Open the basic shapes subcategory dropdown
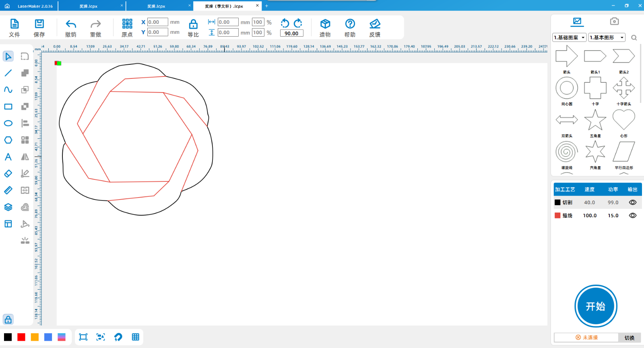 click(607, 37)
